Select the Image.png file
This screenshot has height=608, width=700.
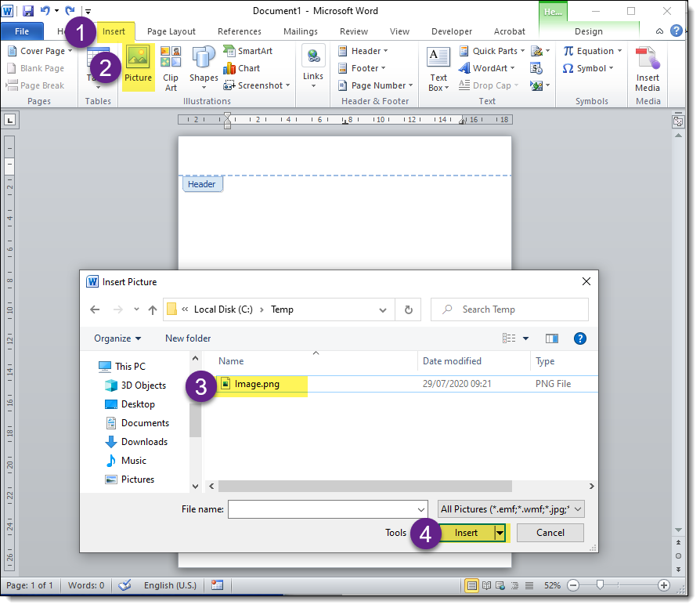coord(257,384)
